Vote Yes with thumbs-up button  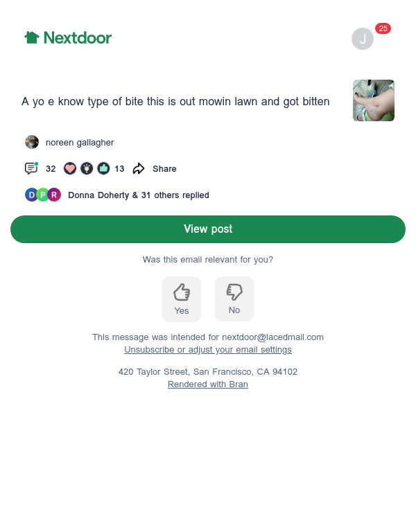pos(182,299)
